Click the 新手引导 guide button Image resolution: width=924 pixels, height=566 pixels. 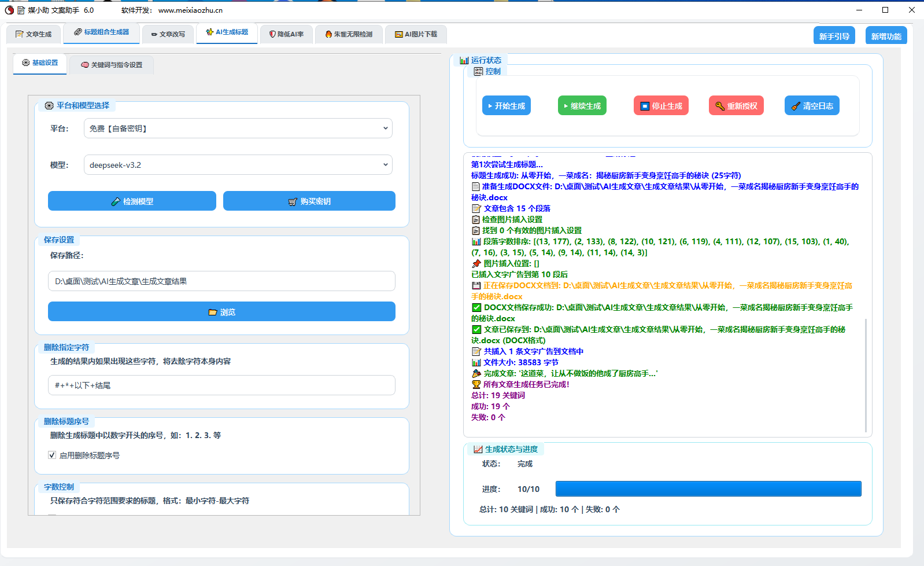pyautogui.click(x=834, y=36)
